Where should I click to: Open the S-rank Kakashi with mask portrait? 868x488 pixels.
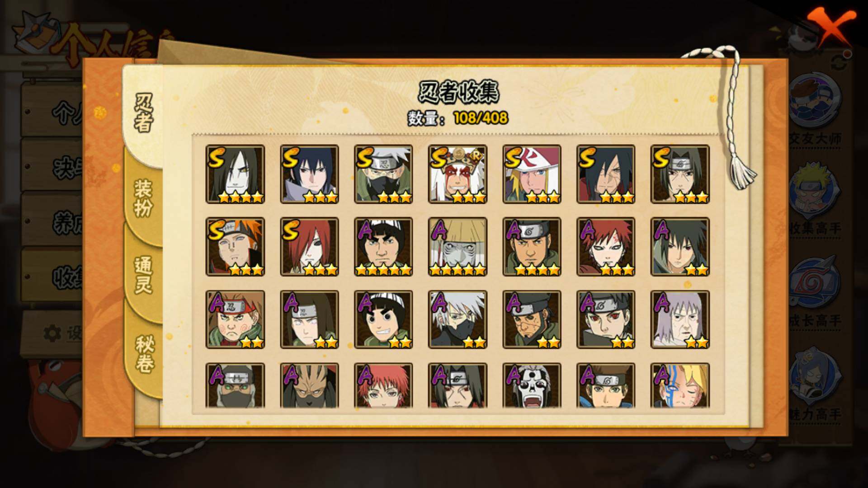383,174
